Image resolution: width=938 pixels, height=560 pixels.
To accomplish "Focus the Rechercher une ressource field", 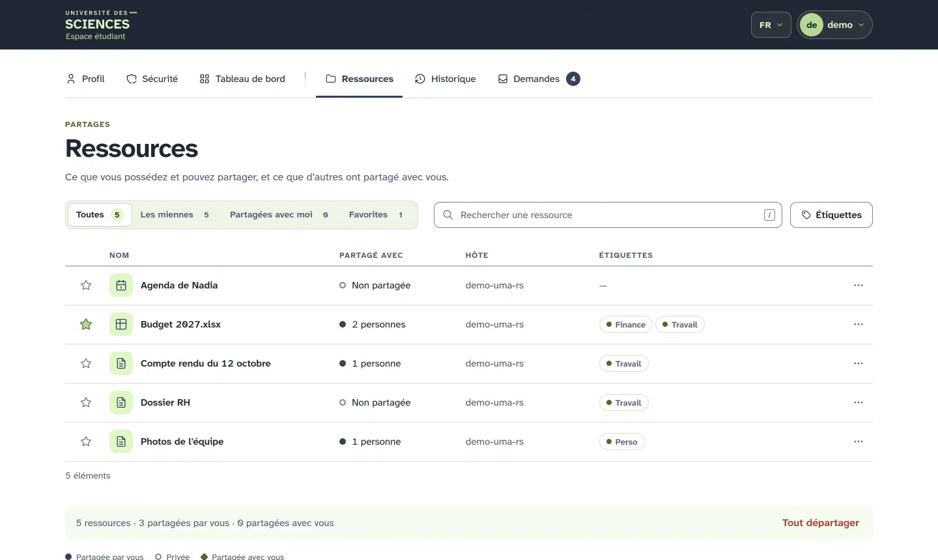I will pyautogui.click(x=608, y=215).
